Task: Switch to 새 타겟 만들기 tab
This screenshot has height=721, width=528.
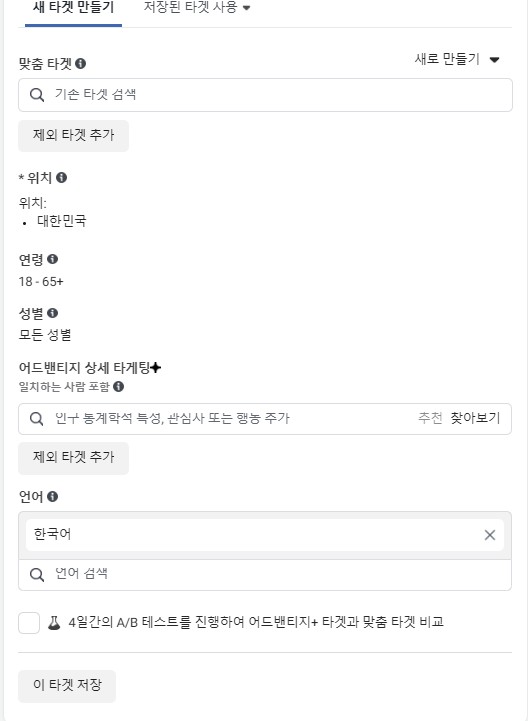Action: coord(73,8)
